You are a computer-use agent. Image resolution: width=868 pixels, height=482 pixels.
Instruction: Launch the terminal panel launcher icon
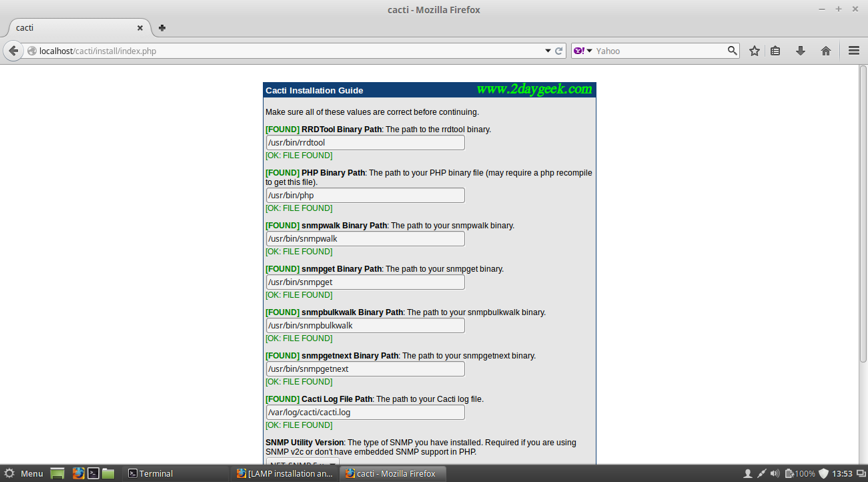click(93, 473)
